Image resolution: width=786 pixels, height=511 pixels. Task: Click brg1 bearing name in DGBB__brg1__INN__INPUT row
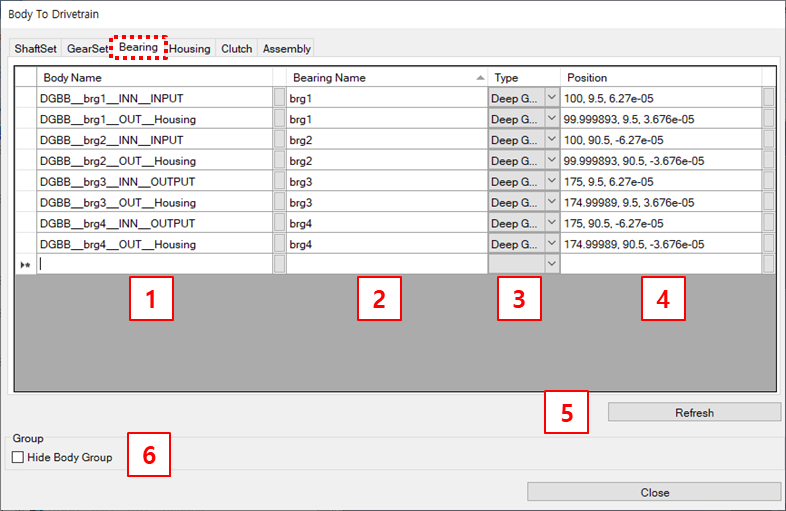(387, 98)
